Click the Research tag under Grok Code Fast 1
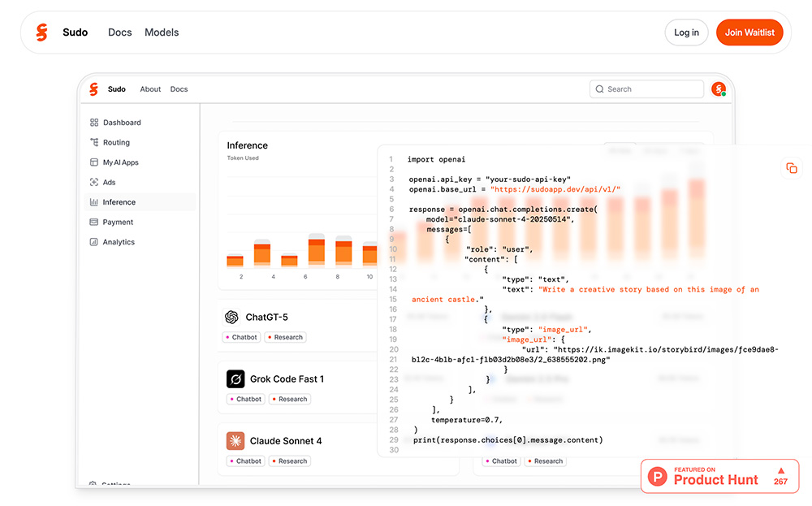The image size is (812, 506). 290,399
